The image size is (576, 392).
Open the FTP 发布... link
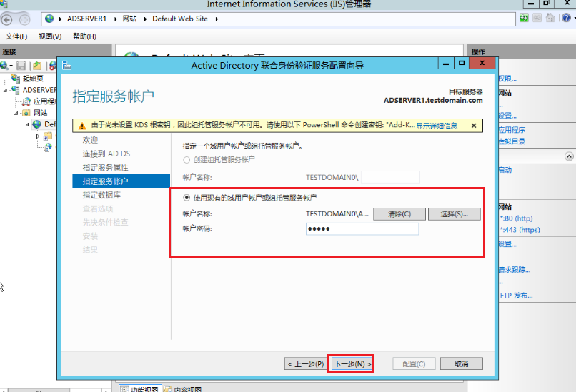516,296
